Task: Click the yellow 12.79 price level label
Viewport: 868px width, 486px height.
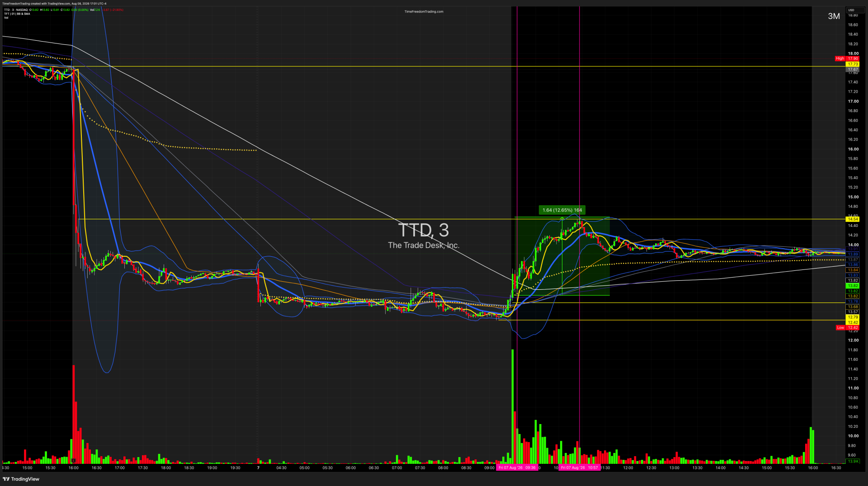Action: click(x=853, y=317)
